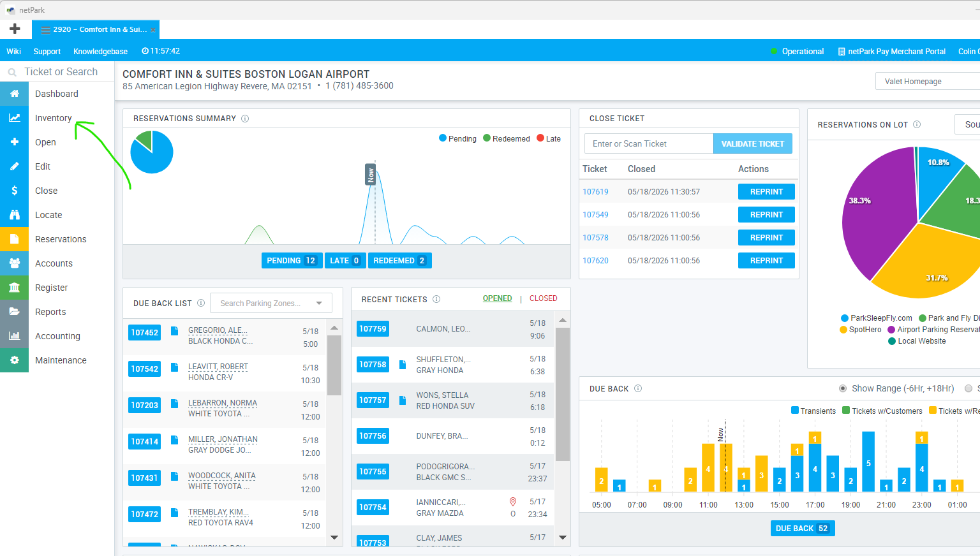This screenshot has height=556, width=980.
Task: Click the document icon for Leavitt, Robert
Action: (x=174, y=367)
